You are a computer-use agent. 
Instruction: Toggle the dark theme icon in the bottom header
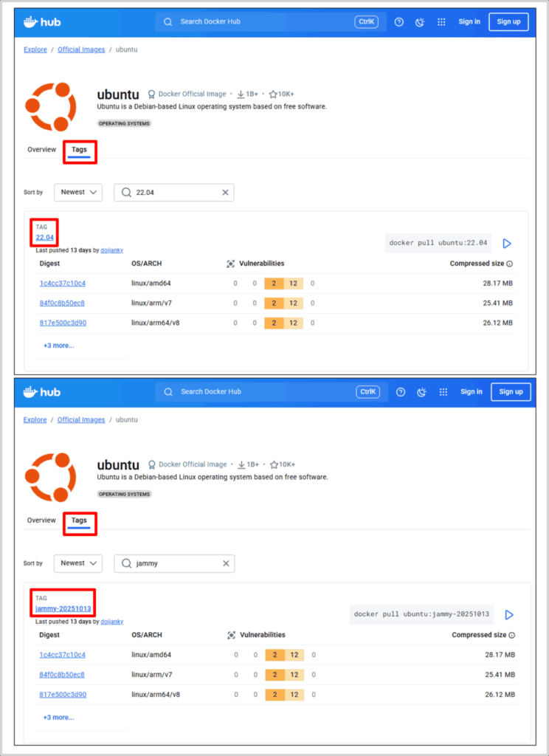pos(422,392)
